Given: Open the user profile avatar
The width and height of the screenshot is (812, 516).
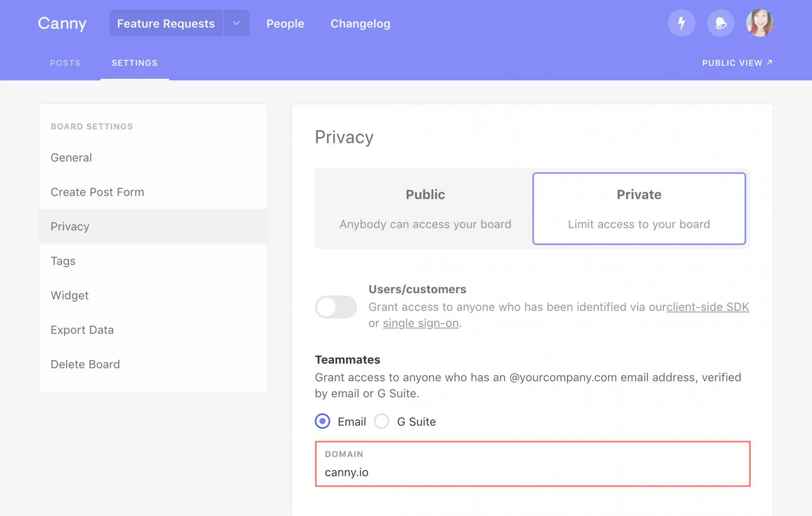Looking at the screenshot, I should 759,23.
